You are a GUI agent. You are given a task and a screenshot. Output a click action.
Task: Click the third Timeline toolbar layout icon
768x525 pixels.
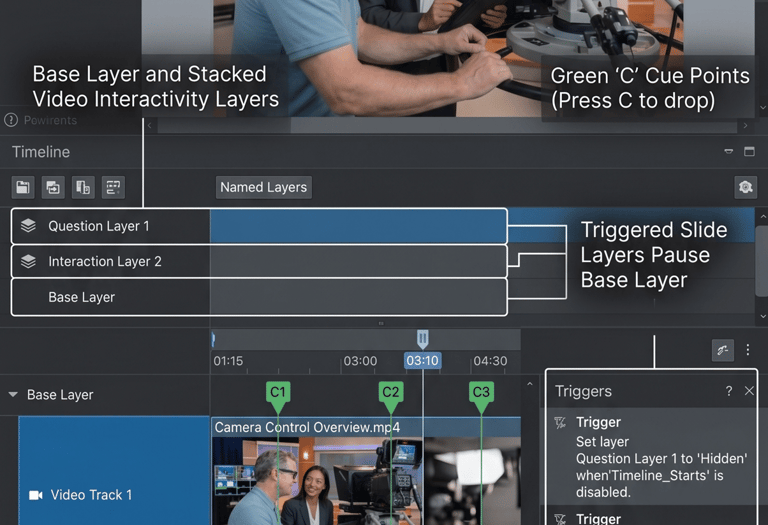[x=83, y=187]
